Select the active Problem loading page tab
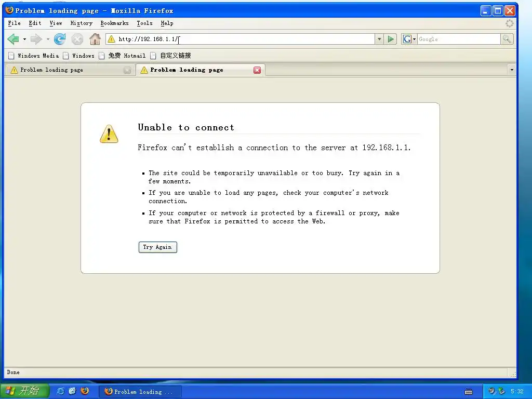532x399 pixels. tap(200, 70)
